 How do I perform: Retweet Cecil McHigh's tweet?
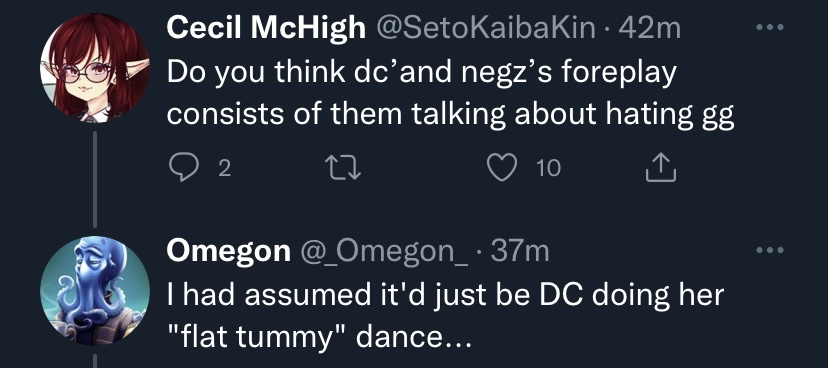coord(342,169)
